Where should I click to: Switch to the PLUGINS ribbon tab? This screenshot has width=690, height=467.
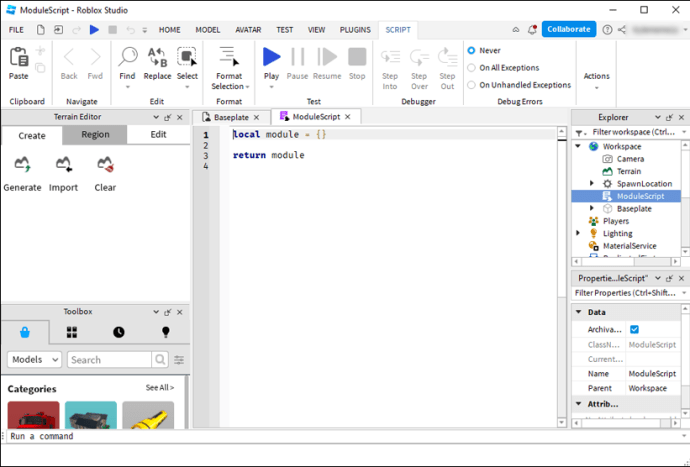pyautogui.click(x=354, y=30)
